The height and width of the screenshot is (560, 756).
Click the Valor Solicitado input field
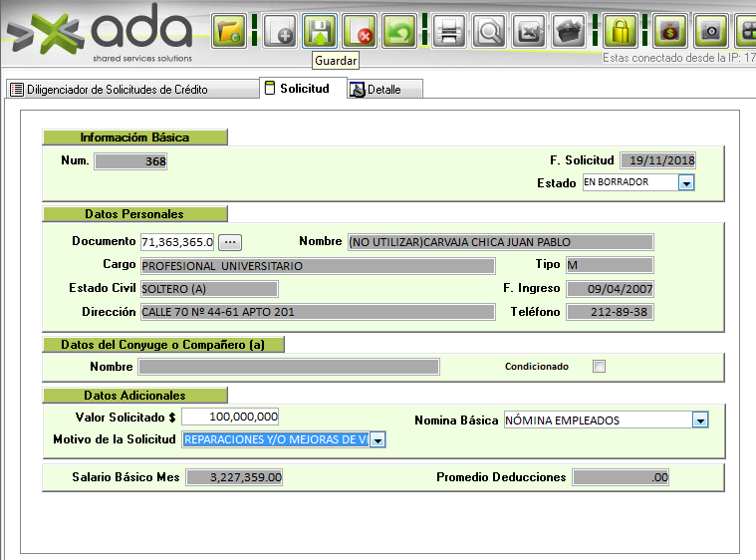click(x=230, y=417)
